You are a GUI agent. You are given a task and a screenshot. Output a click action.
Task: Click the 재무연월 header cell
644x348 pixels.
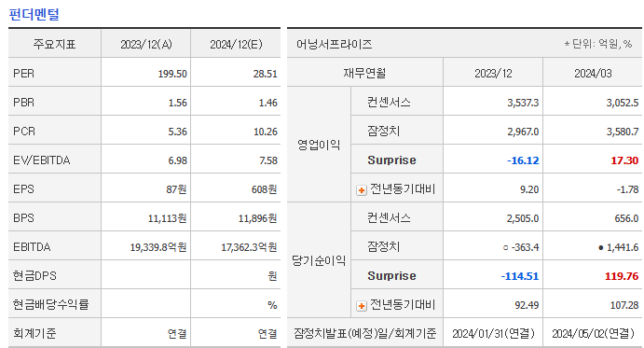(364, 73)
